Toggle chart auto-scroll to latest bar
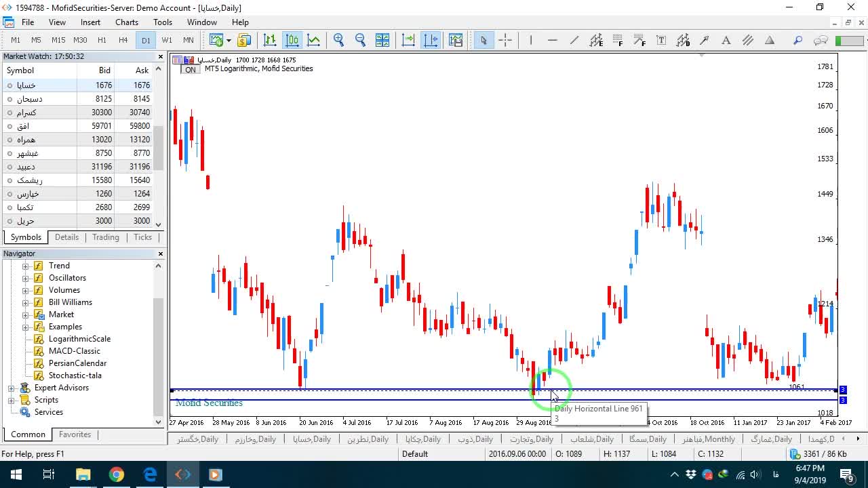Viewport: 868px width, 488px height. coord(408,40)
